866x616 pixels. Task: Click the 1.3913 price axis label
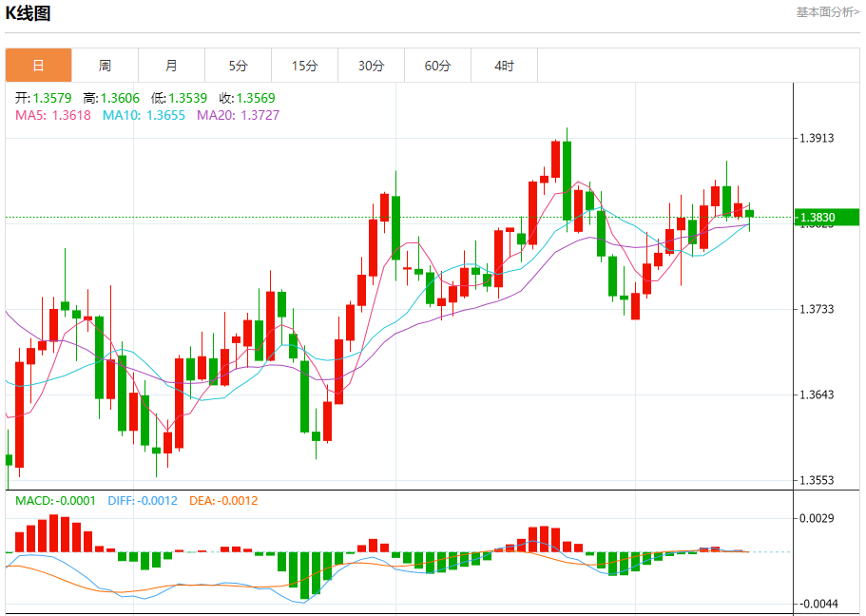[x=817, y=138]
